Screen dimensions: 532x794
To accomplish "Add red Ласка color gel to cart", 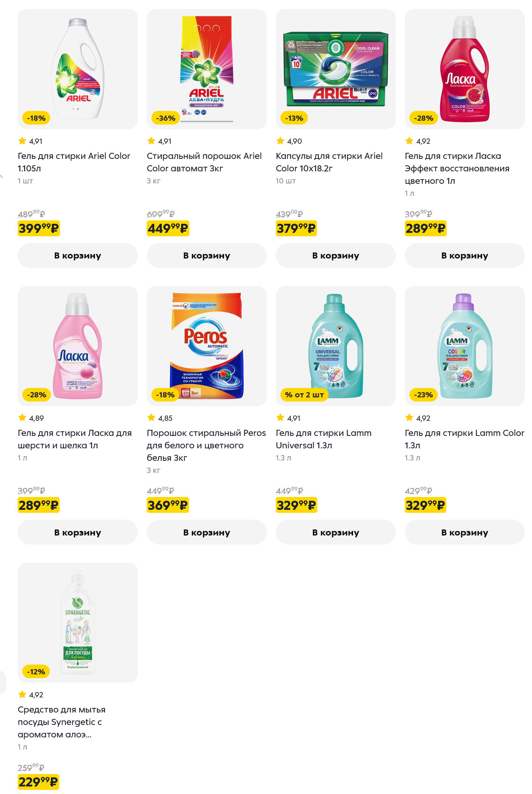I will (x=464, y=255).
